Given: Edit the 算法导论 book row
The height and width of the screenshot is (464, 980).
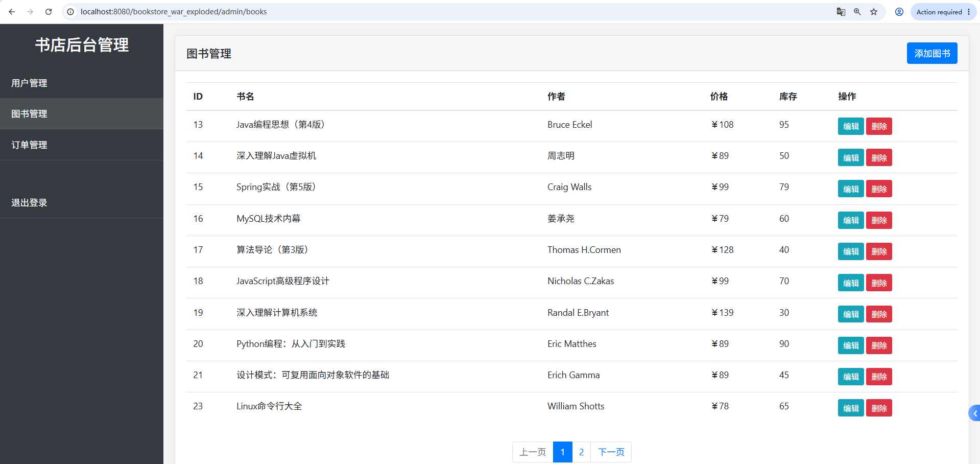Looking at the screenshot, I should 851,251.
